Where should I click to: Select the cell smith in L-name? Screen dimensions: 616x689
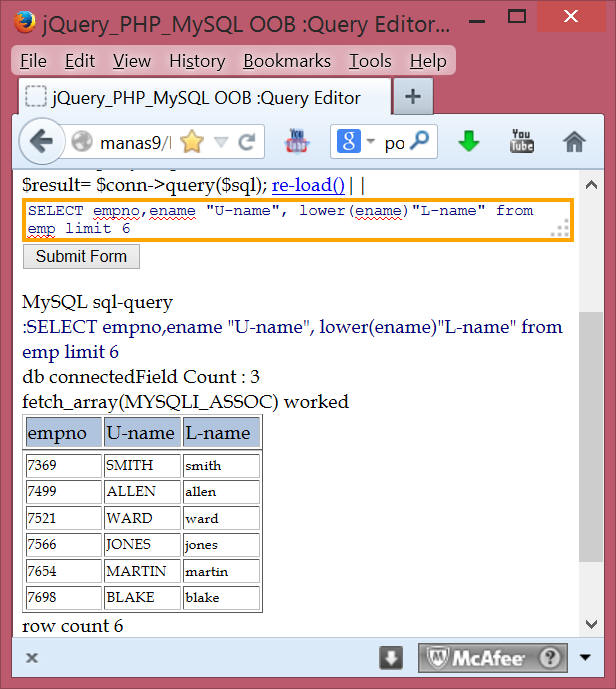(221, 465)
